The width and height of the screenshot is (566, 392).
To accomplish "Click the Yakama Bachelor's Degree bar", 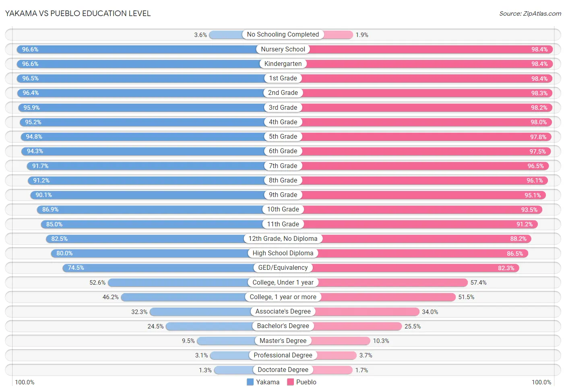I will (x=224, y=326).
